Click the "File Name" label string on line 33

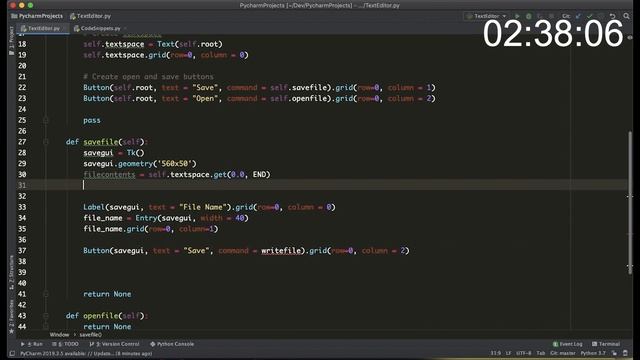pos(203,207)
